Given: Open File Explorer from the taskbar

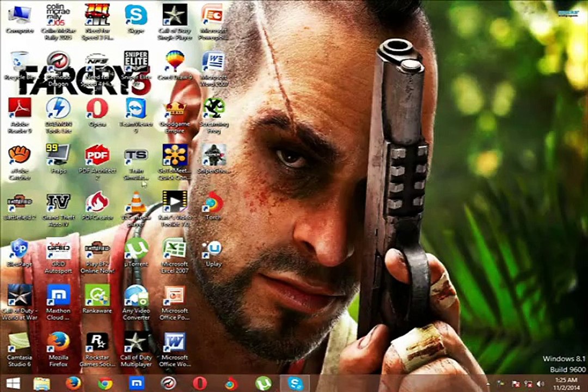Looking at the screenshot, I should click(x=41, y=383).
